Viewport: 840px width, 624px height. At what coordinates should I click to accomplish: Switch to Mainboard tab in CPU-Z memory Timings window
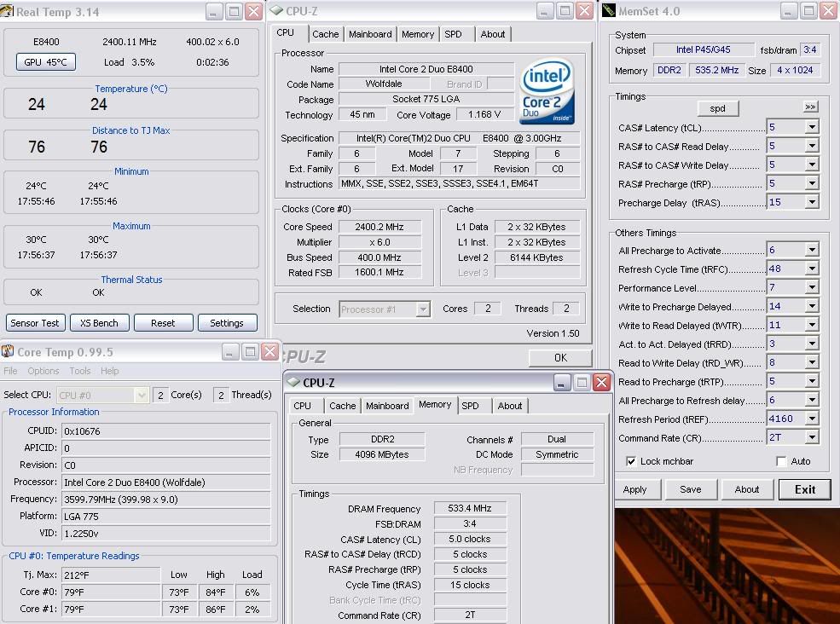(387, 406)
